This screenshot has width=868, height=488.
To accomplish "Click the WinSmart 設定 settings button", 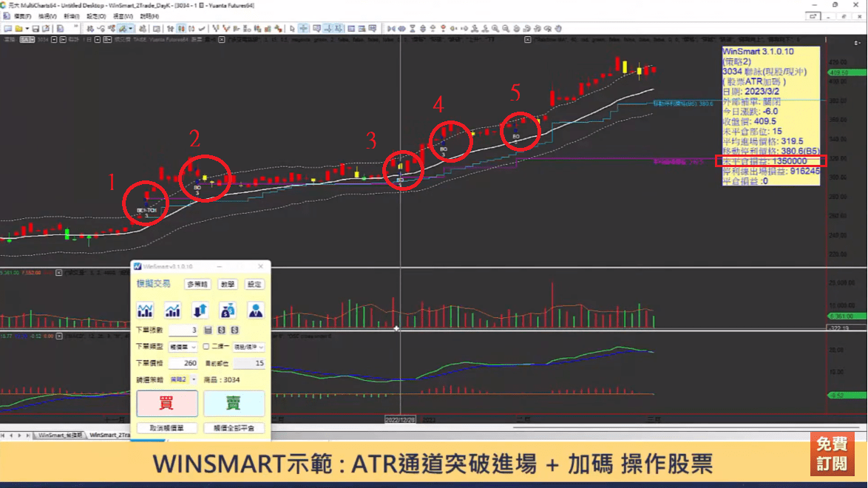I will [254, 284].
